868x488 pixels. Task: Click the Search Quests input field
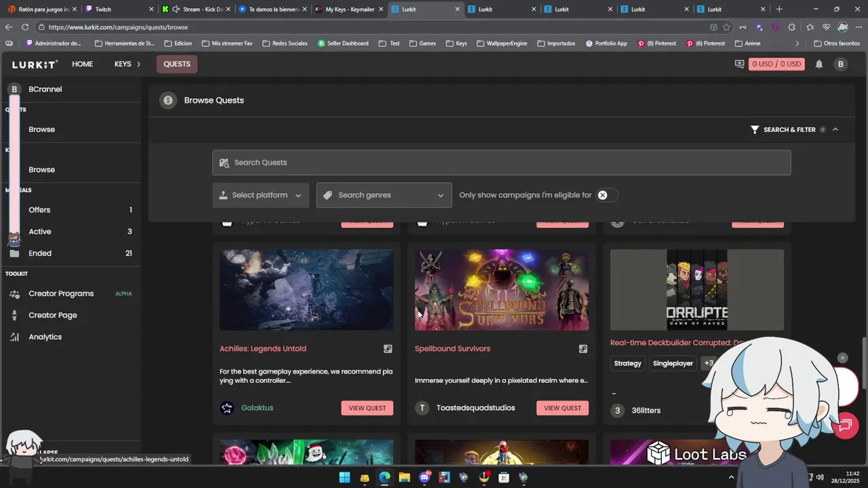[x=502, y=163]
